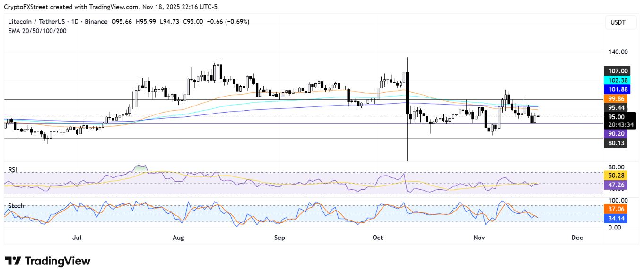Toggle the USDT price unit button
Image resolution: width=644 pixels, height=273 pixels.
pos(620,22)
